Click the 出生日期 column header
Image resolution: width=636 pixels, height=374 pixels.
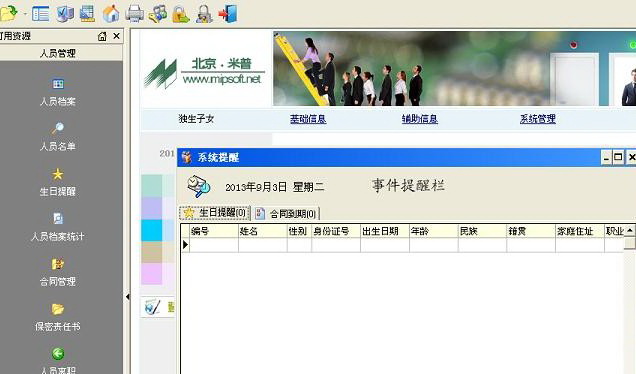click(x=385, y=231)
